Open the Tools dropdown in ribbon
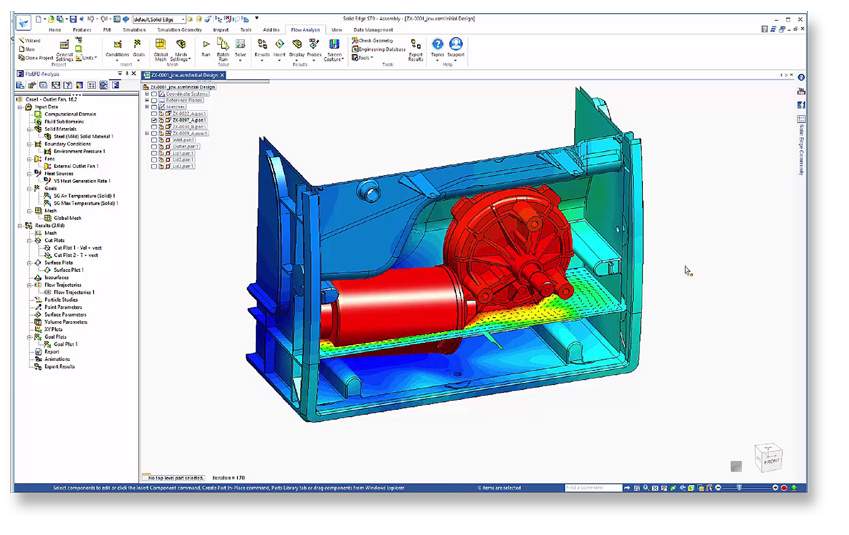849x535 pixels. (x=362, y=58)
